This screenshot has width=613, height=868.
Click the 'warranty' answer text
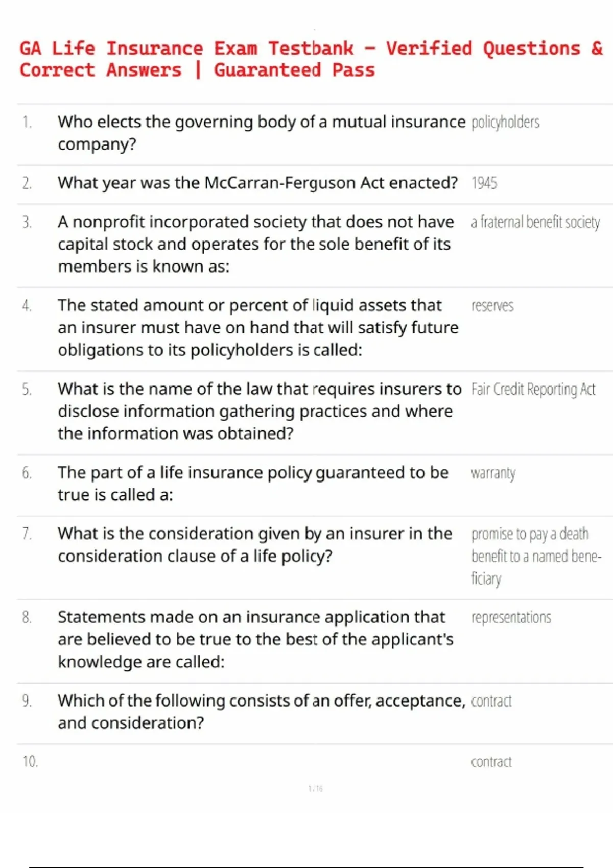493,473
